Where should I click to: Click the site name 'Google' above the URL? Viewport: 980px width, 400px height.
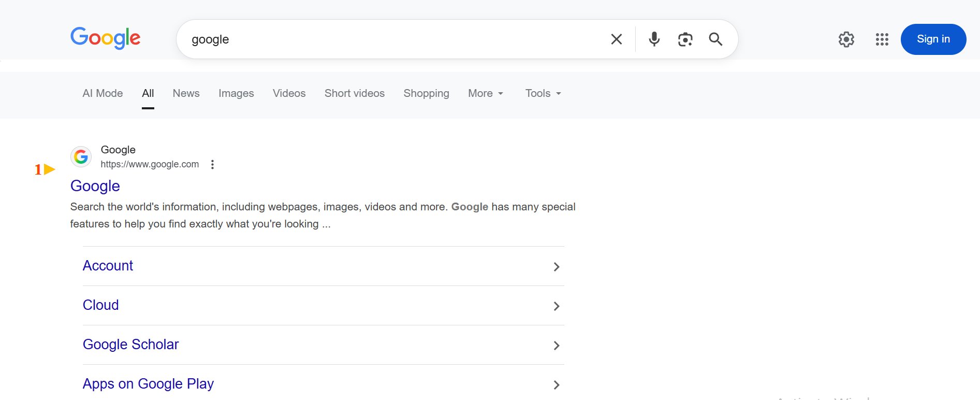118,150
